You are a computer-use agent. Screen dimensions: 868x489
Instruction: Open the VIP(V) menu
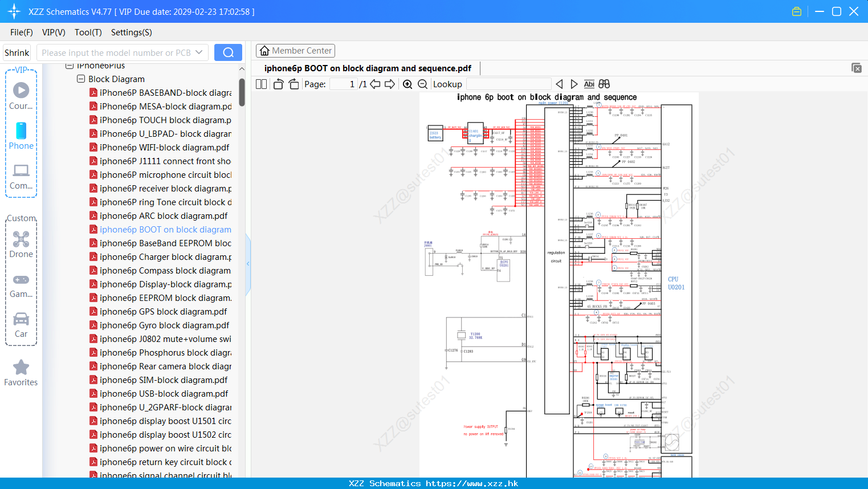click(54, 32)
